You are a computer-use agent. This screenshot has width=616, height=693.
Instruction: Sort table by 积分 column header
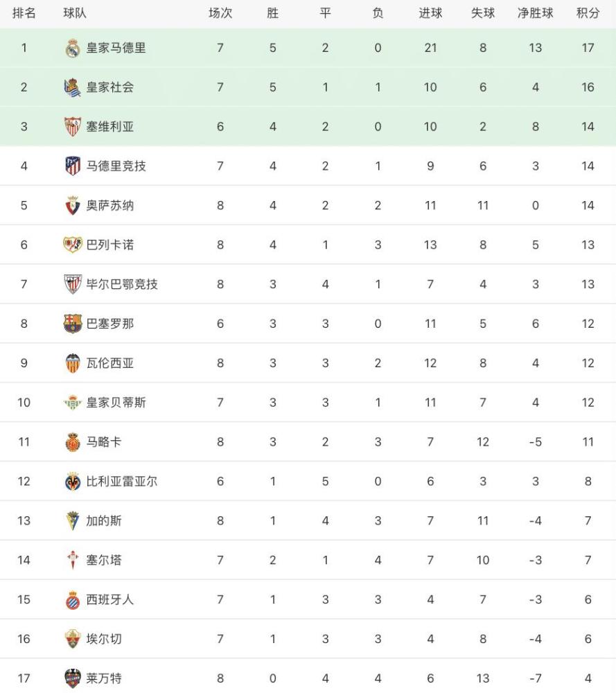pyautogui.click(x=588, y=13)
